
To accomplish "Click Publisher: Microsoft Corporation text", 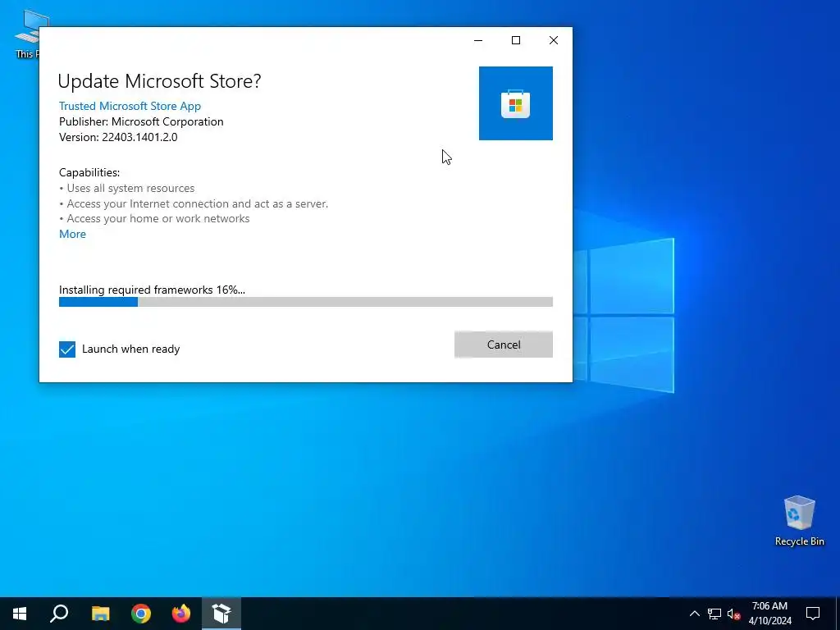I will 141,121.
